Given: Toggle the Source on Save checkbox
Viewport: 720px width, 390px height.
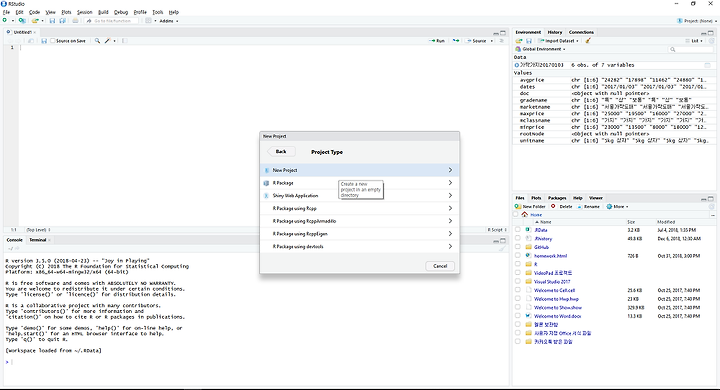Looking at the screenshot, I should click(x=53, y=41).
